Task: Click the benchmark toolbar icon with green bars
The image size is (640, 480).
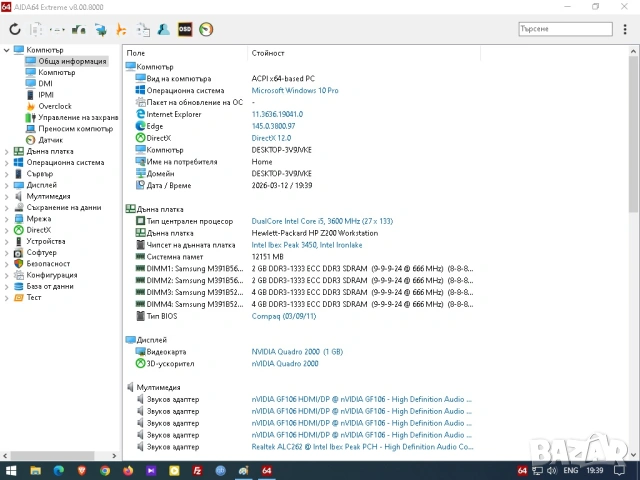Action: pos(79,29)
